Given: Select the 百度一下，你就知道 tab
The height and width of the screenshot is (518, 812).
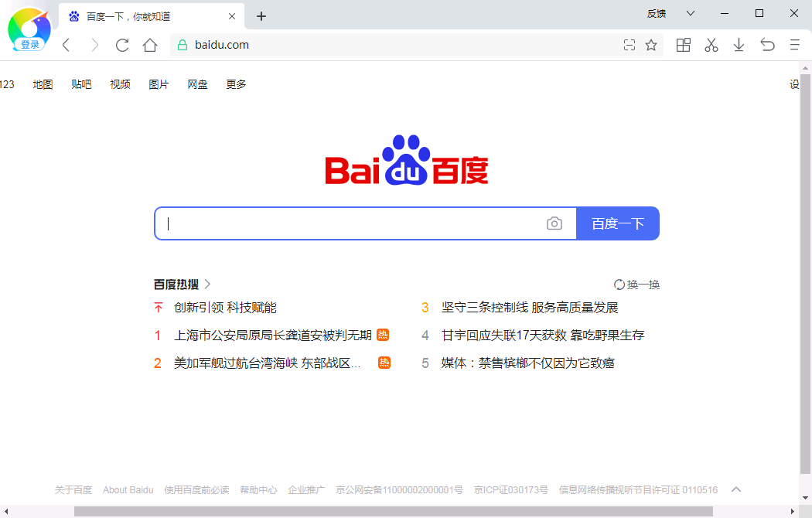Looking at the screenshot, I should tap(151, 16).
